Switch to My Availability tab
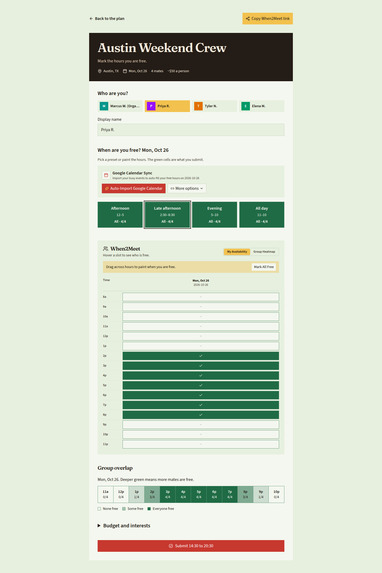The image size is (382, 573). coord(237,251)
